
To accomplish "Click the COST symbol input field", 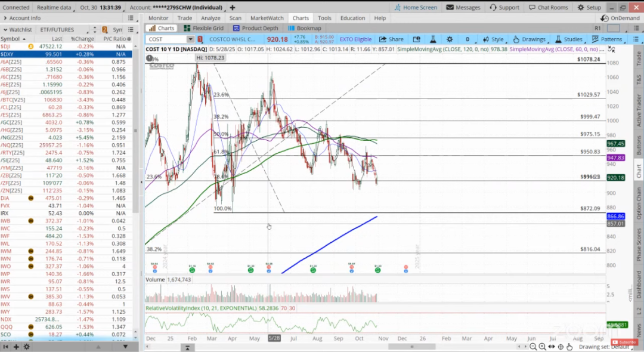I will [166, 39].
